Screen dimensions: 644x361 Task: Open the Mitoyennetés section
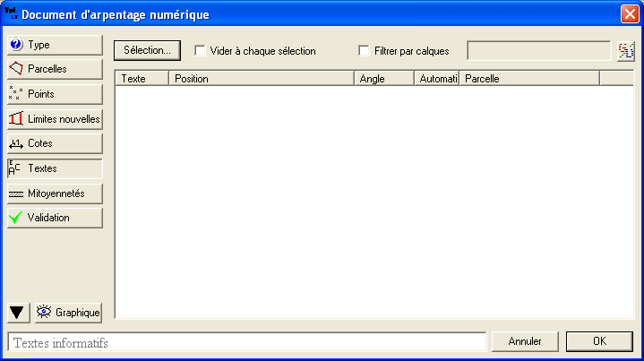[55, 193]
